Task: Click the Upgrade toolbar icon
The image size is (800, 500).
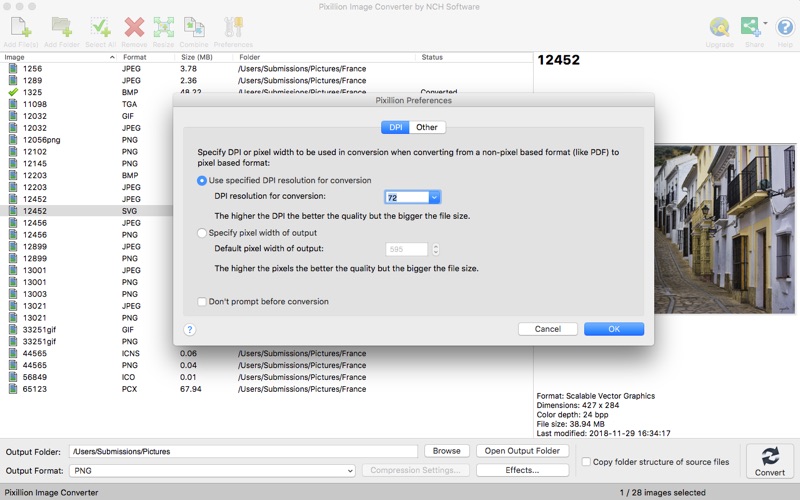Action: (x=719, y=27)
